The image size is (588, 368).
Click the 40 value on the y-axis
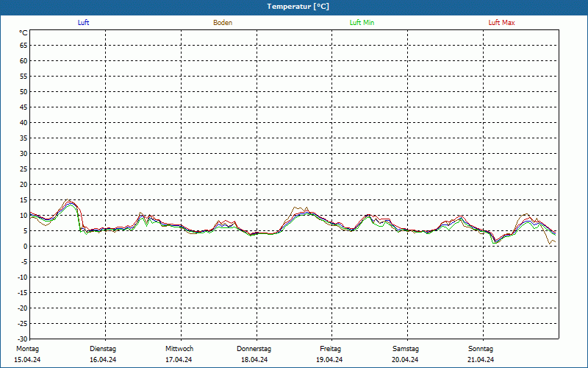(24, 123)
